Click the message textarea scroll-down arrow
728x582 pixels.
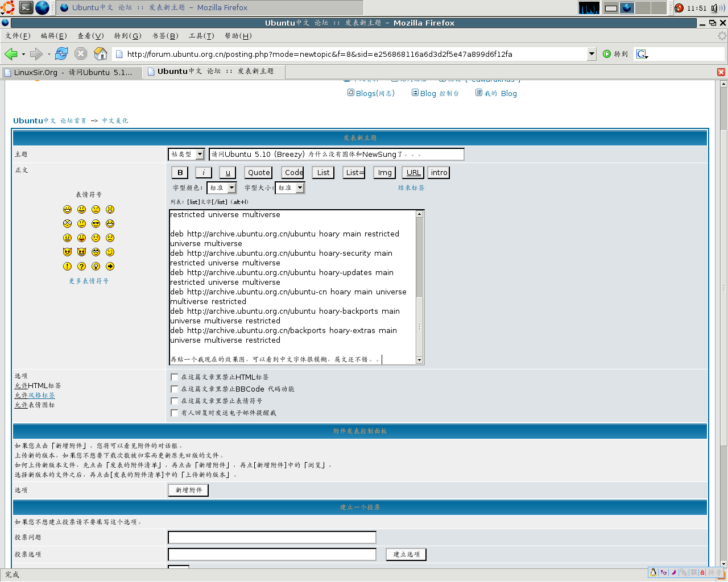pos(420,360)
